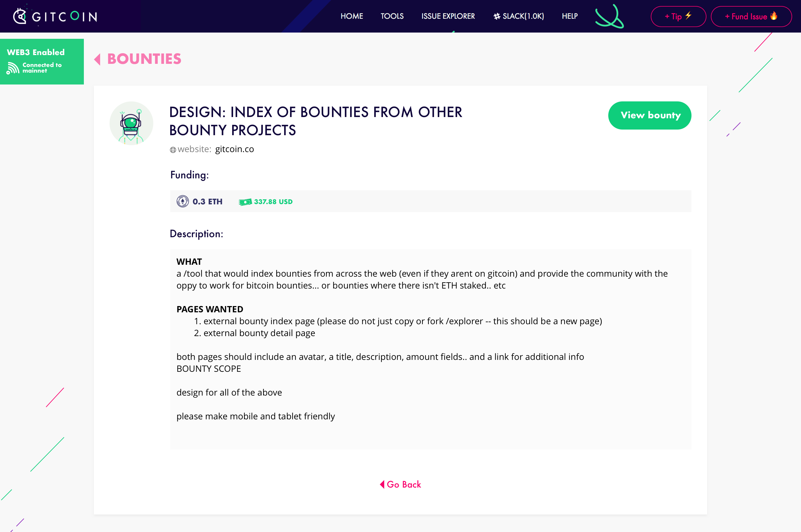Click the + Fund Issue button
801x532 pixels.
coord(752,16)
